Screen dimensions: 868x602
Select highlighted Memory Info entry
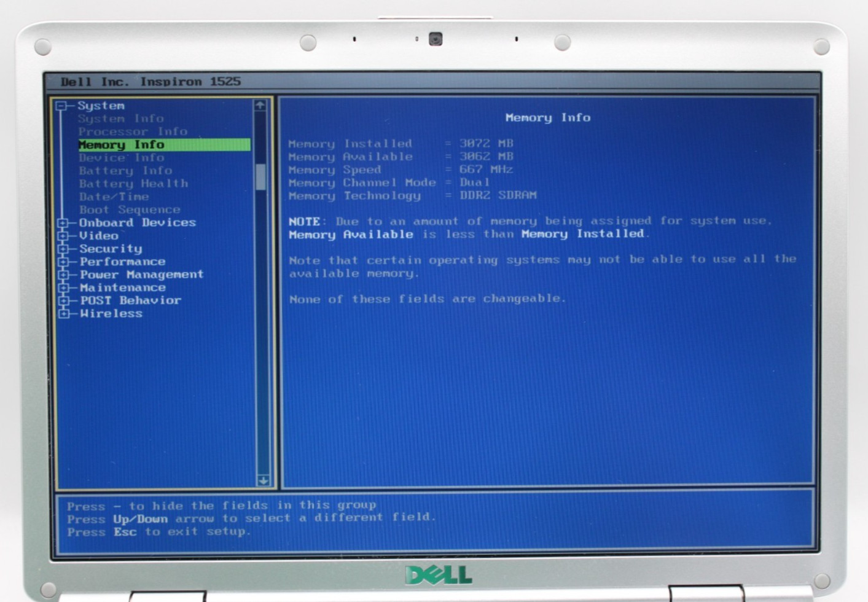point(164,144)
